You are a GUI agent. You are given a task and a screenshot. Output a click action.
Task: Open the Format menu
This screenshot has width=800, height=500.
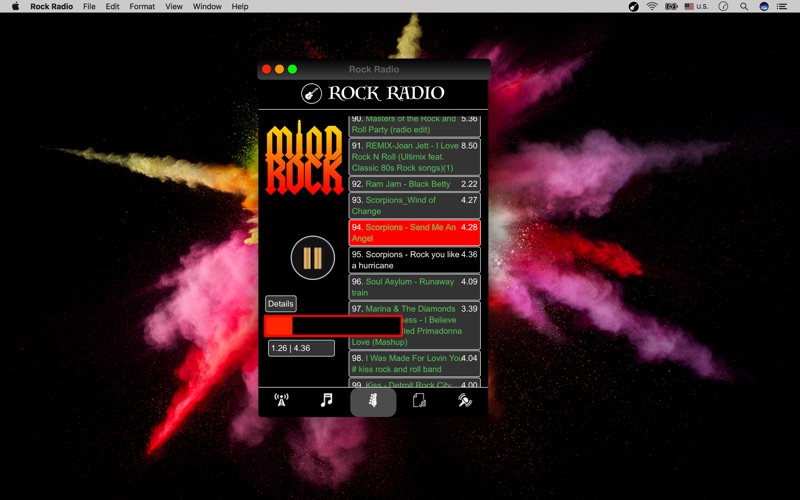(142, 7)
